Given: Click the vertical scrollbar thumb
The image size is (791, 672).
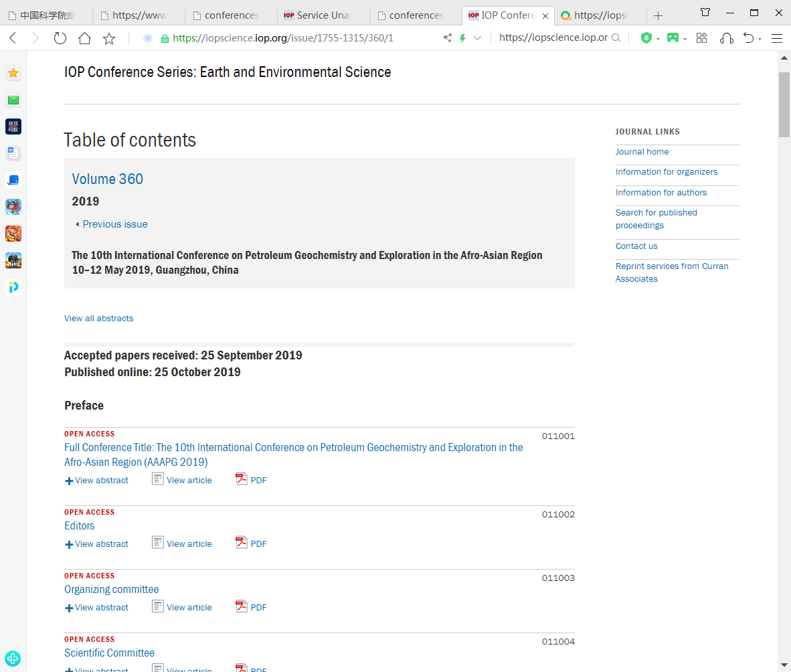Looking at the screenshot, I should click(784, 104).
